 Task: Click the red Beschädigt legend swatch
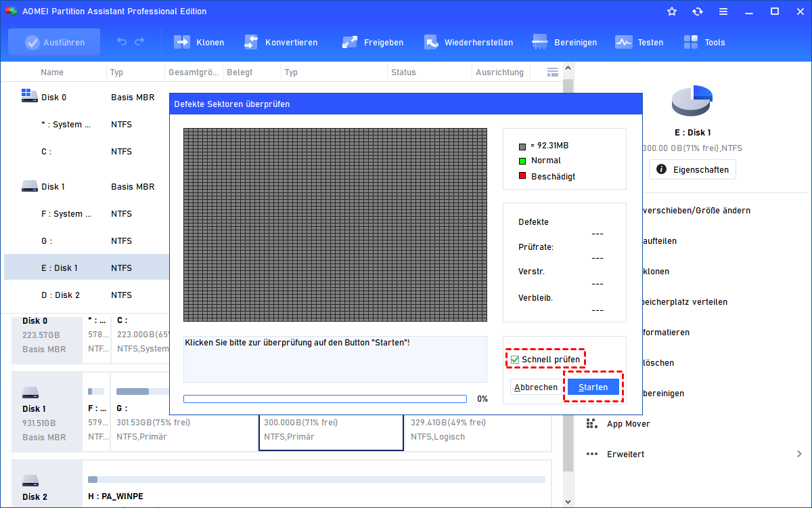pos(522,176)
